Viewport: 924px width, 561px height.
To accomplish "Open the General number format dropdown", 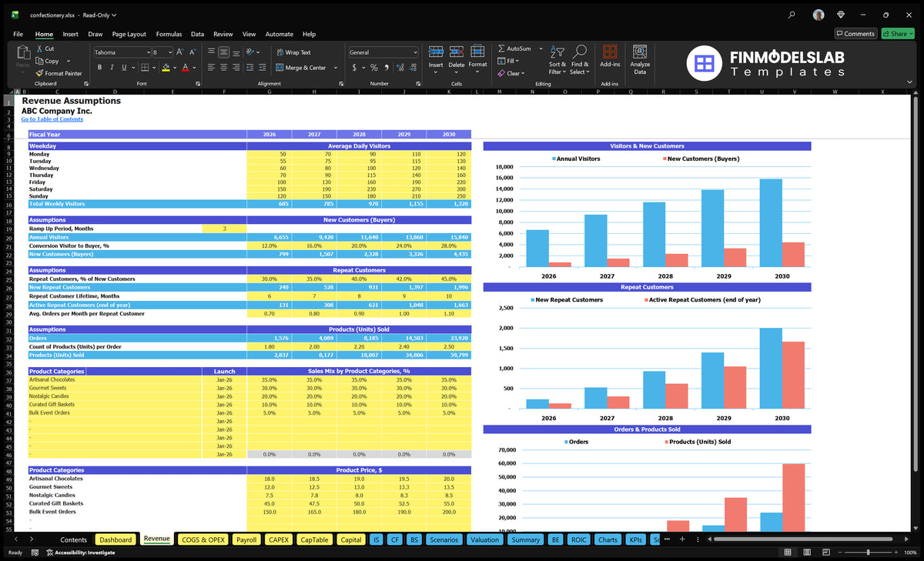I will [415, 52].
